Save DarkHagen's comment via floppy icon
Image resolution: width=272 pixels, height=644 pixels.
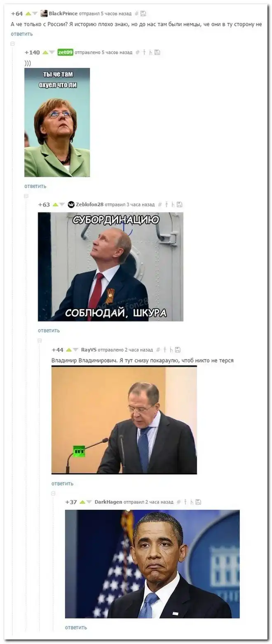(x=198, y=502)
